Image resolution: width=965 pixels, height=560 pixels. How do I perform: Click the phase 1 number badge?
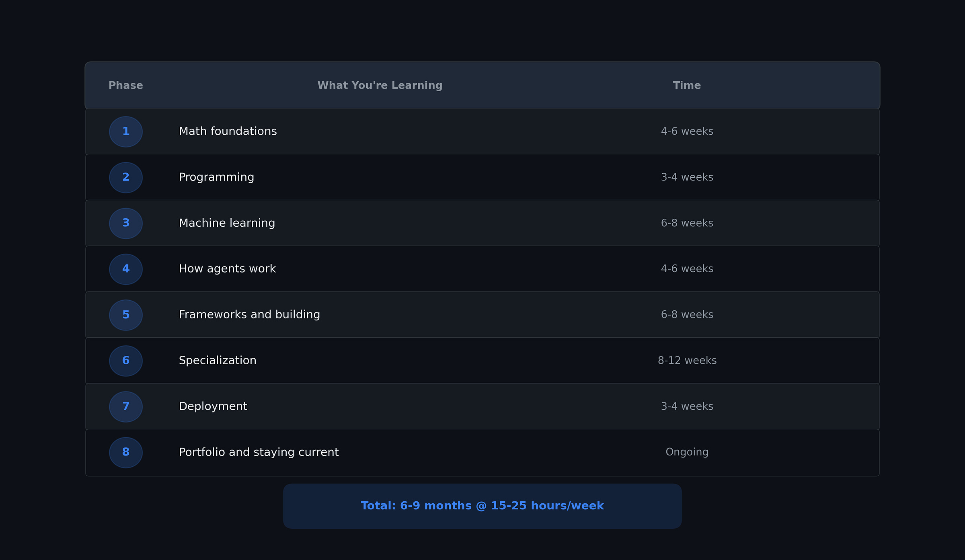(x=126, y=131)
